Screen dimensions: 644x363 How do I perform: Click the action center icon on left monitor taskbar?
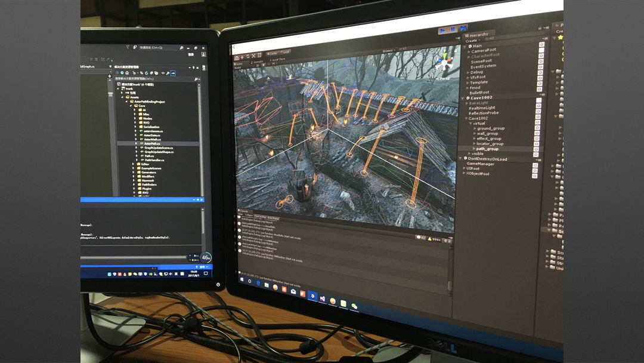pos(206,273)
